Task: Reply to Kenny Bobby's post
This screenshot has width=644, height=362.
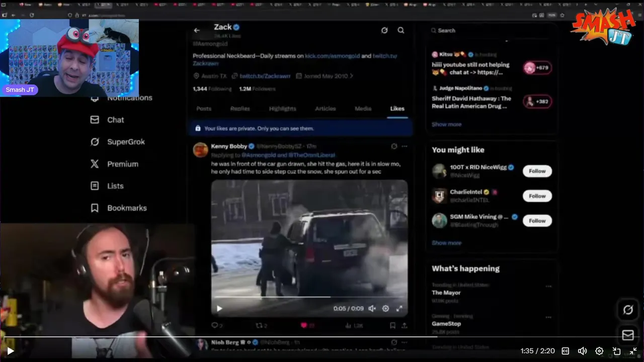Action: pyautogui.click(x=217, y=325)
